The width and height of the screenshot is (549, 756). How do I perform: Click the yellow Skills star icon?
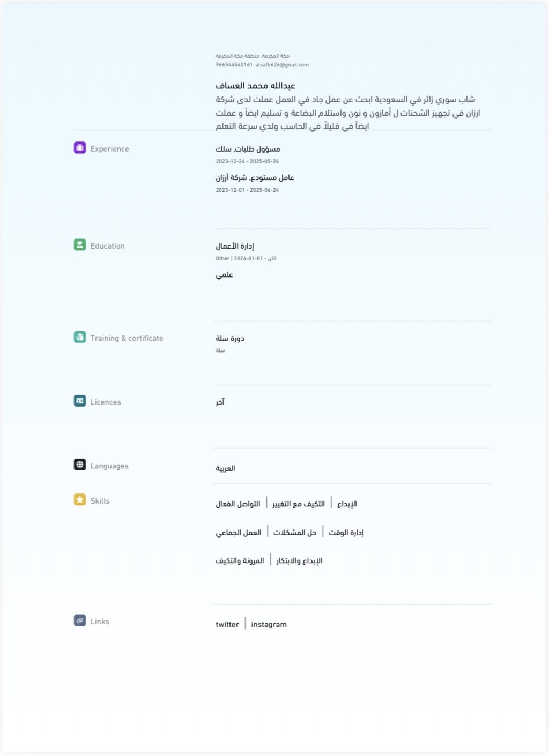(x=80, y=500)
